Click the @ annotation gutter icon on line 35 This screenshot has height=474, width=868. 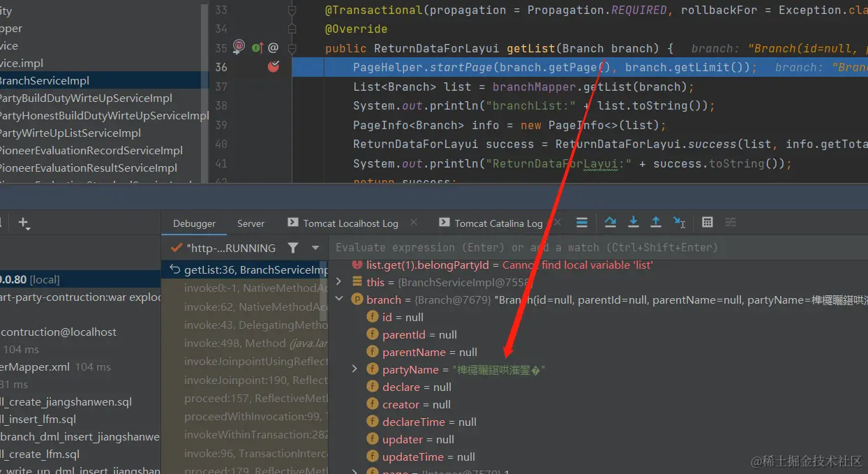point(274,48)
